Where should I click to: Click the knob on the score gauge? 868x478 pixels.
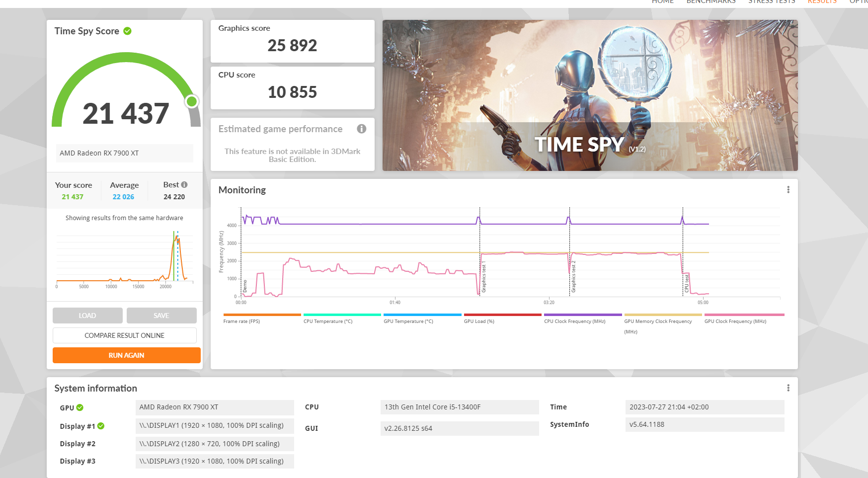[192, 101]
